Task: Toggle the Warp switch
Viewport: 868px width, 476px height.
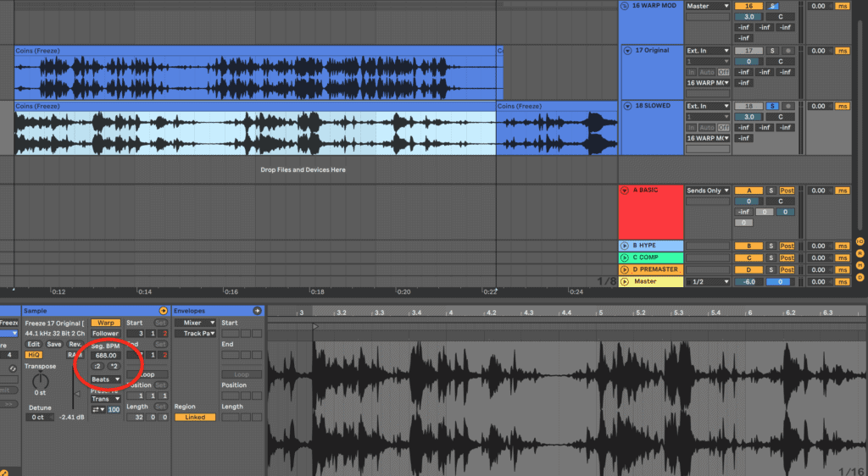Action: [x=106, y=323]
